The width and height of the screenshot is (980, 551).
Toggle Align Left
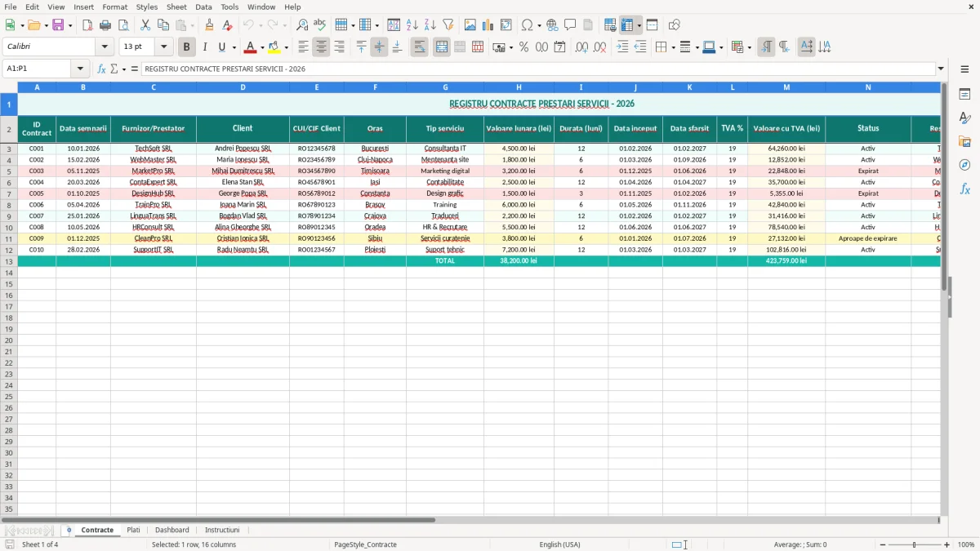303,47
